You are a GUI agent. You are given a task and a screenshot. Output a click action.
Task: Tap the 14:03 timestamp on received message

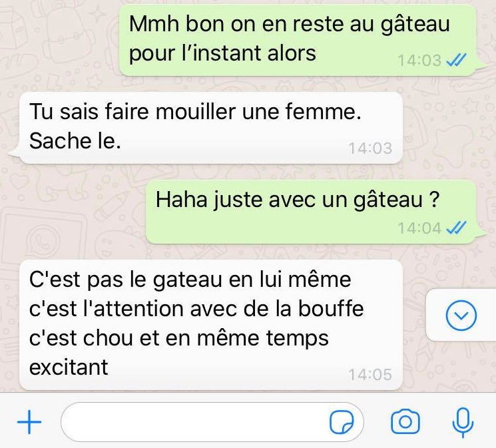(370, 148)
